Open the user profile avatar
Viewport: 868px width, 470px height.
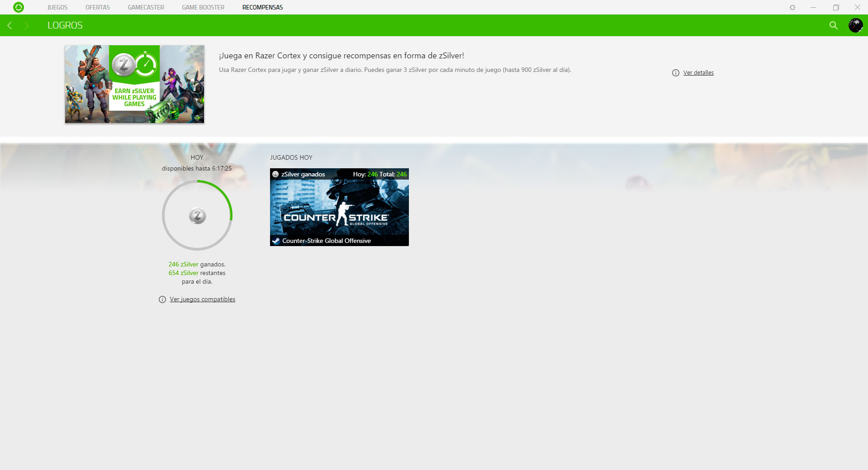click(855, 25)
